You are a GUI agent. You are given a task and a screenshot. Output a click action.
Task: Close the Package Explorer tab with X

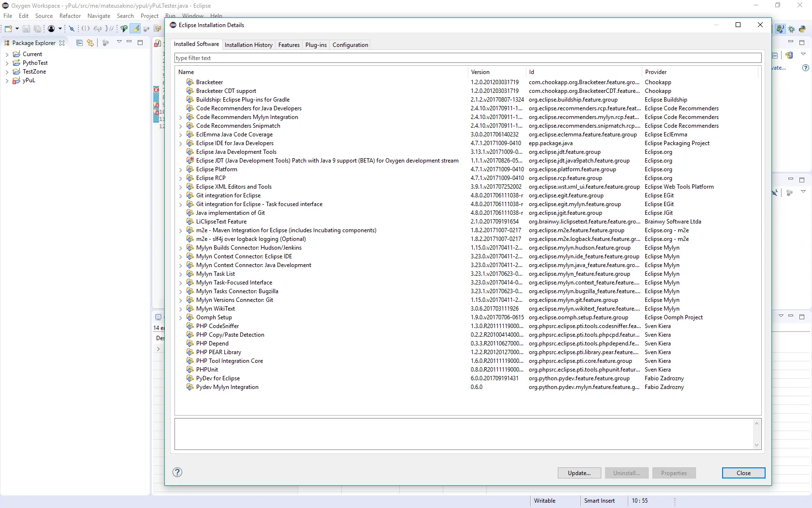pos(62,43)
